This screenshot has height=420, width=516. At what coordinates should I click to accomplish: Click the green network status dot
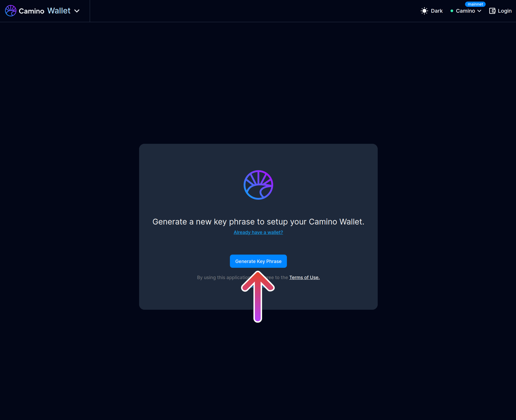(452, 11)
